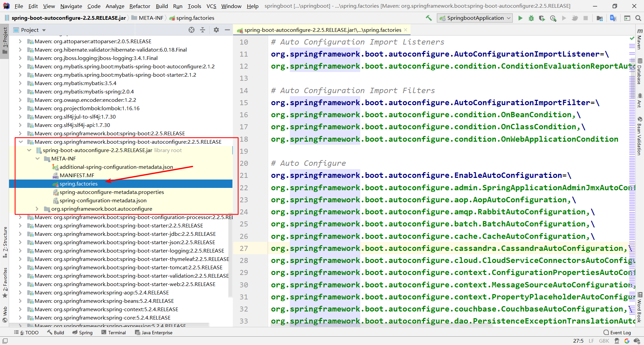644x345 pixels.
Task: Toggle the Word Book tool window
Action: point(640,307)
